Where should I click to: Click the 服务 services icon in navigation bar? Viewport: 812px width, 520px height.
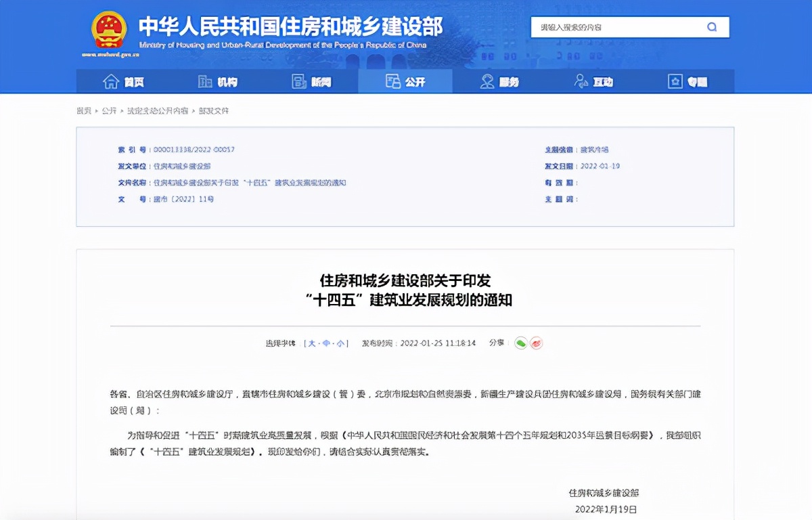tap(486, 81)
